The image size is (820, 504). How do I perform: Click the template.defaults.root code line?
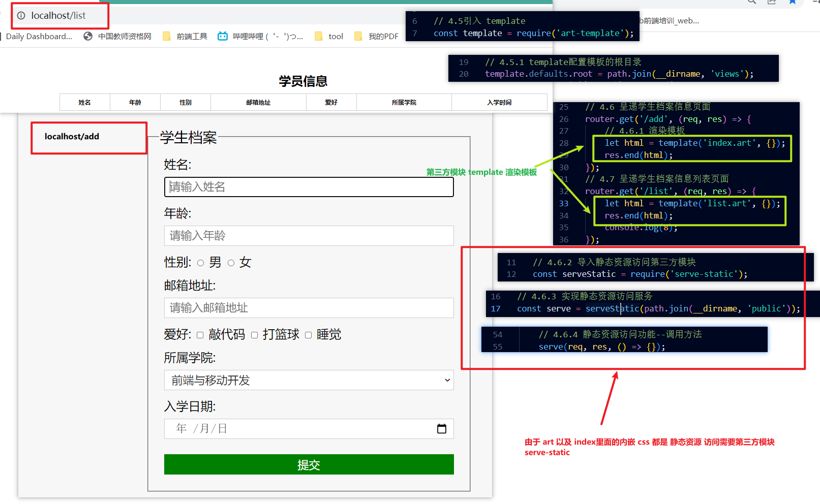point(619,74)
